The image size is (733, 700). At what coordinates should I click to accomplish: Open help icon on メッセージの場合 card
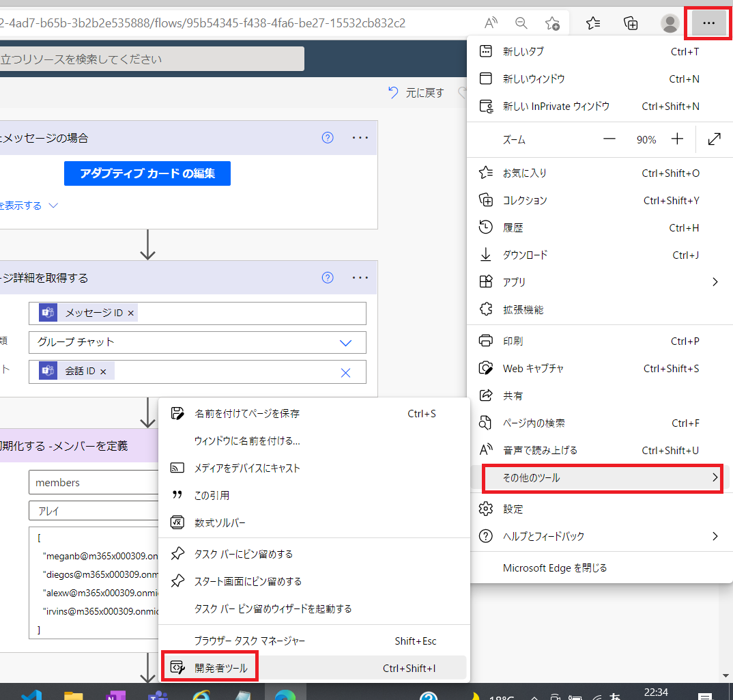(328, 137)
